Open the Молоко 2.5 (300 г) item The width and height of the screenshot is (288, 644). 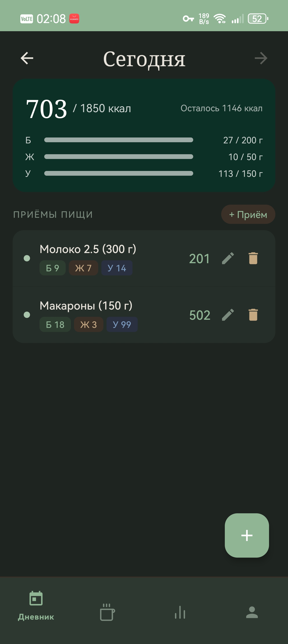[88, 249]
